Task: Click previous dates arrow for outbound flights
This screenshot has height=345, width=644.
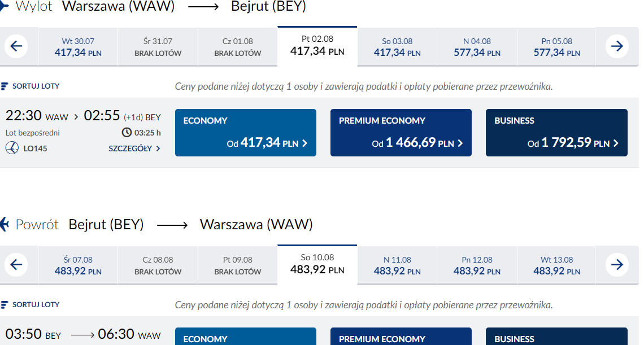Action: click(x=16, y=46)
